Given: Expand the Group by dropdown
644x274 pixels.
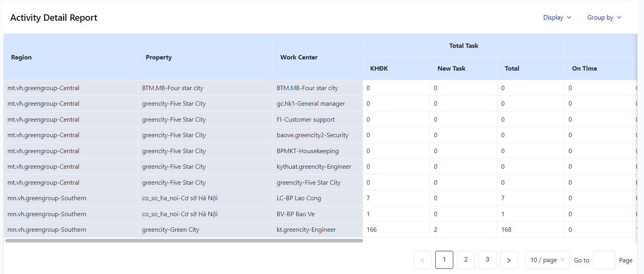Looking at the screenshot, I should 604,18.
